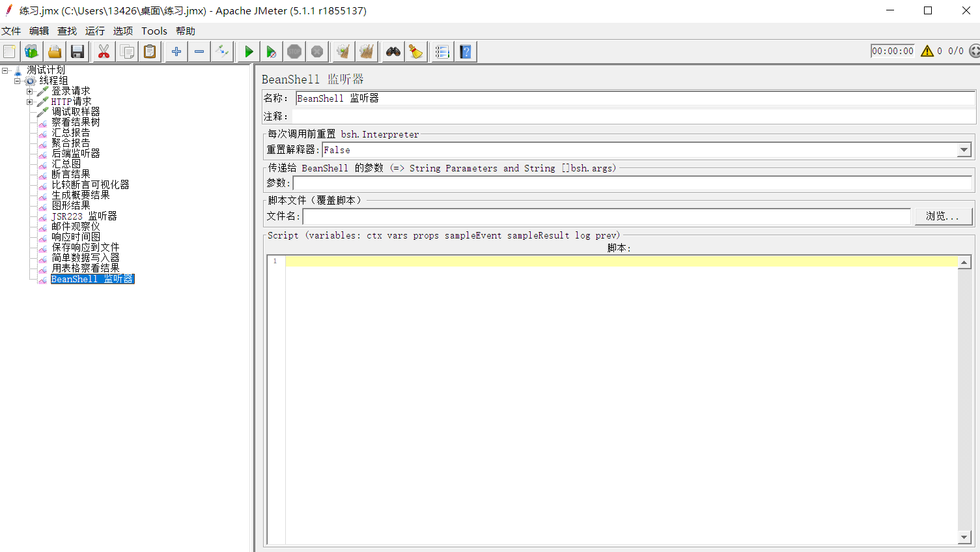Select the 线程组 tree node

click(53, 81)
